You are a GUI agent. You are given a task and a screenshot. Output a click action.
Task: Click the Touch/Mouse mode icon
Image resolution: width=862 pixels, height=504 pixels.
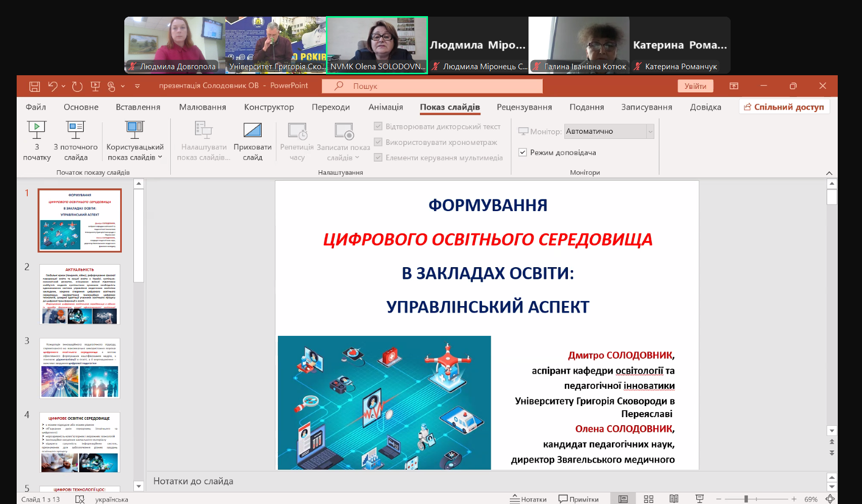[112, 86]
